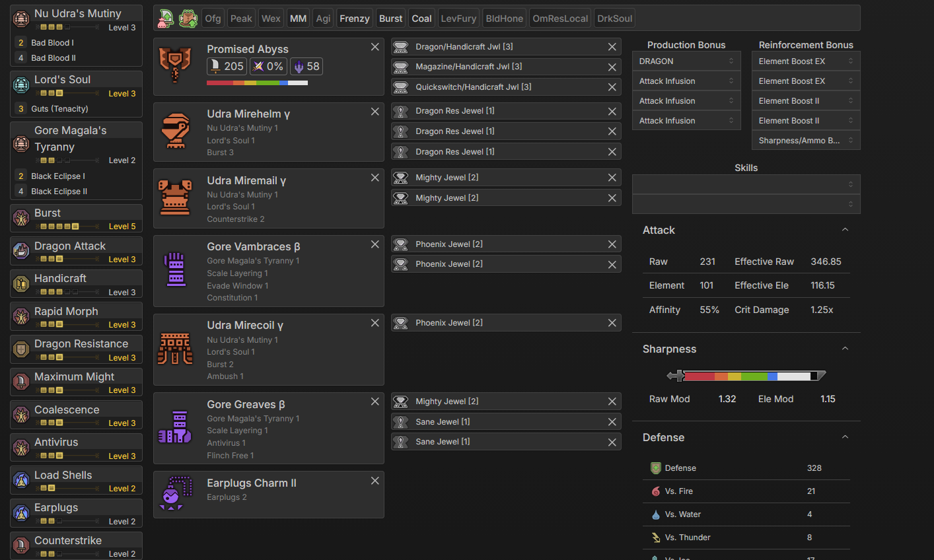Remove the Magazine/Handicraft Jwl [3] decoration
This screenshot has width=934, height=560.
(612, 67)
